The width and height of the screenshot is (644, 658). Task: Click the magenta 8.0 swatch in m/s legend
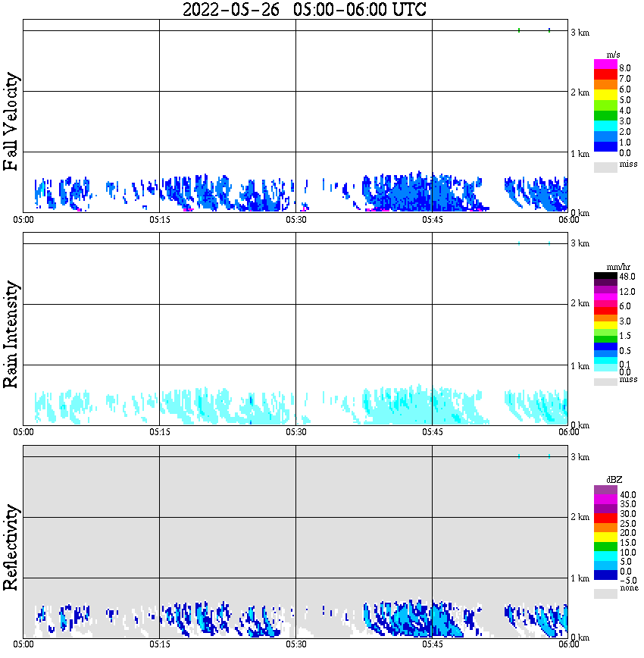(x=605, y=64)
